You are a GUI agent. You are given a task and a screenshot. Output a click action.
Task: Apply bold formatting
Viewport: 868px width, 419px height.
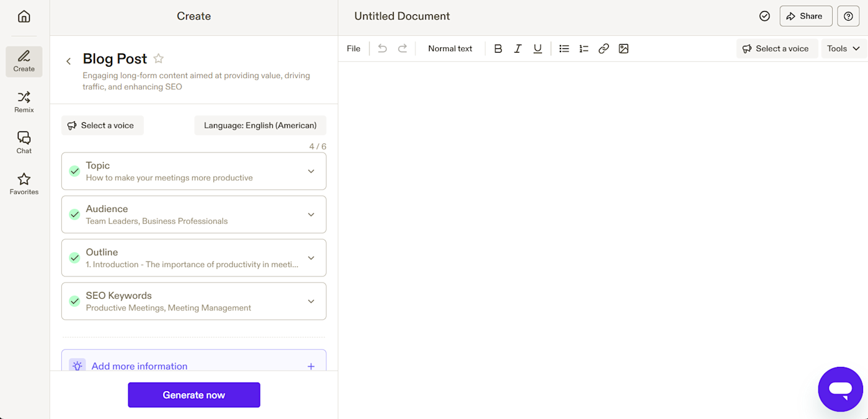(x=498, y=48)
